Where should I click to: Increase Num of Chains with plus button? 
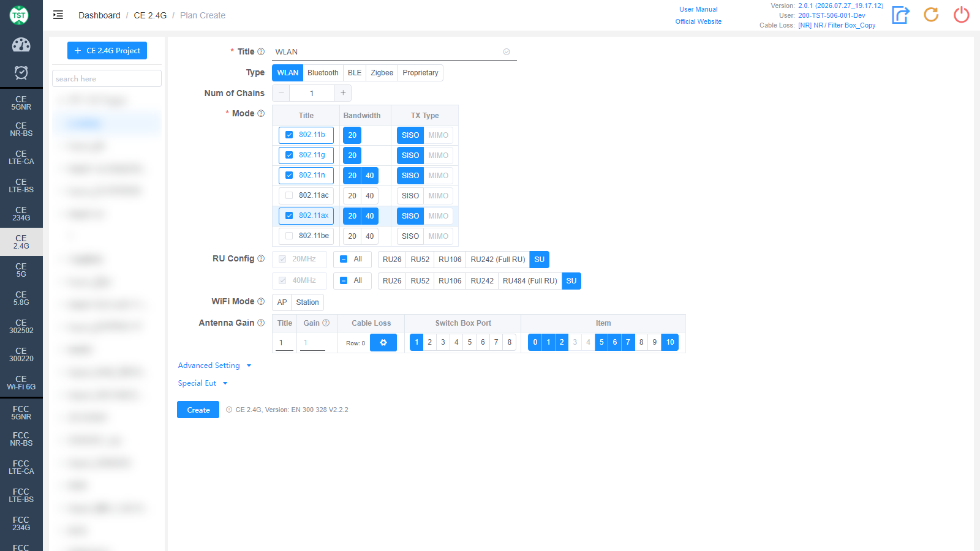(343, 93)
